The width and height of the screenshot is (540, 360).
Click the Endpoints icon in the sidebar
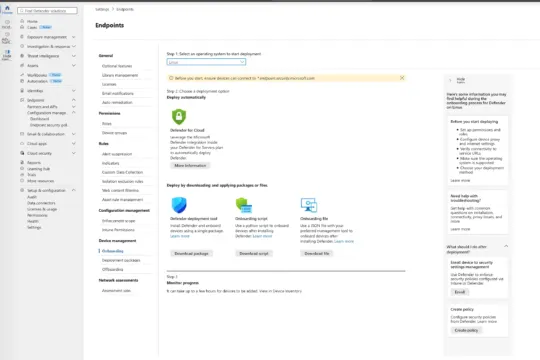22,100
